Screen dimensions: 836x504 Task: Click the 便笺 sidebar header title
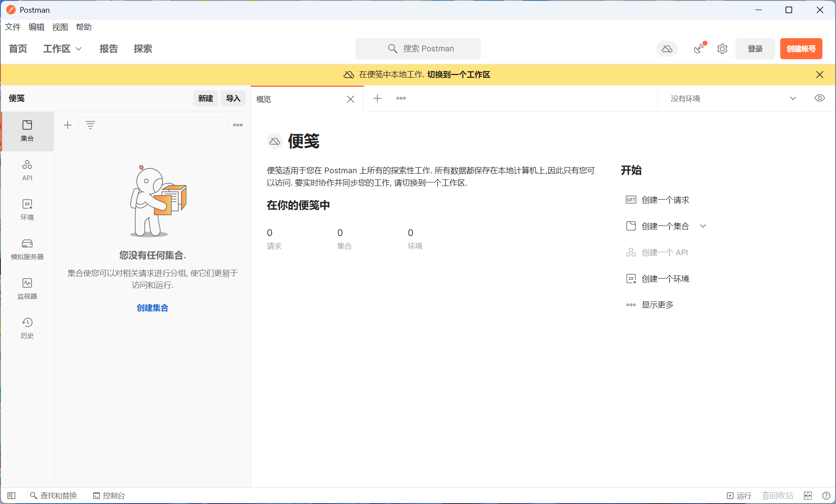coord(17,98)
